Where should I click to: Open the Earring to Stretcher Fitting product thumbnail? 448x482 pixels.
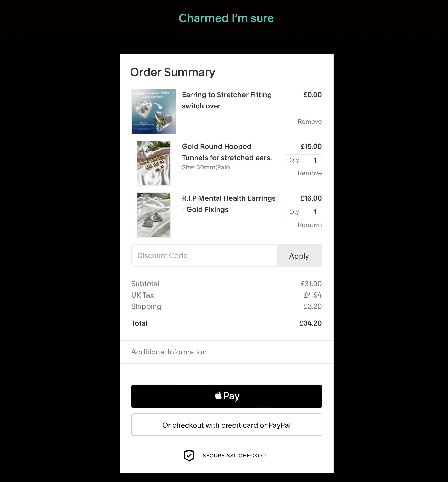click(154, 111)
